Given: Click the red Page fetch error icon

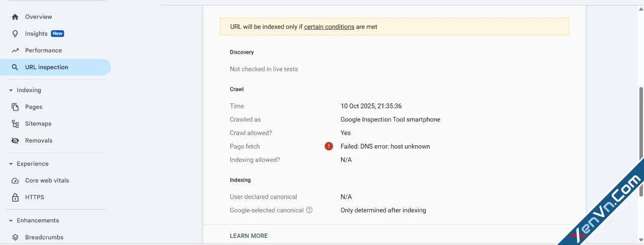Looking at the screenshot, I should 329,146.
